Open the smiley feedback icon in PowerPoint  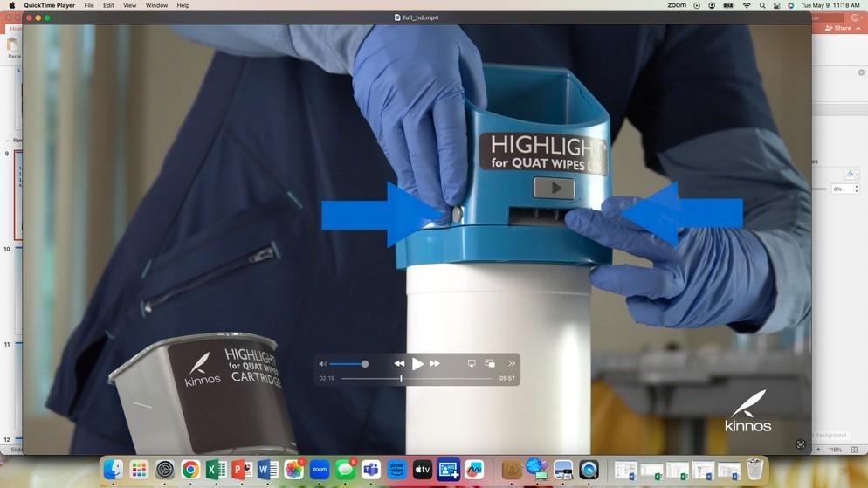(x=855, y=17)
